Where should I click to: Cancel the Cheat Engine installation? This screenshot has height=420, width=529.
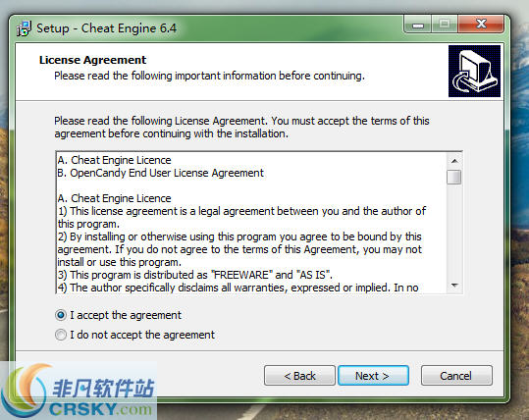(x=456, y=376)
